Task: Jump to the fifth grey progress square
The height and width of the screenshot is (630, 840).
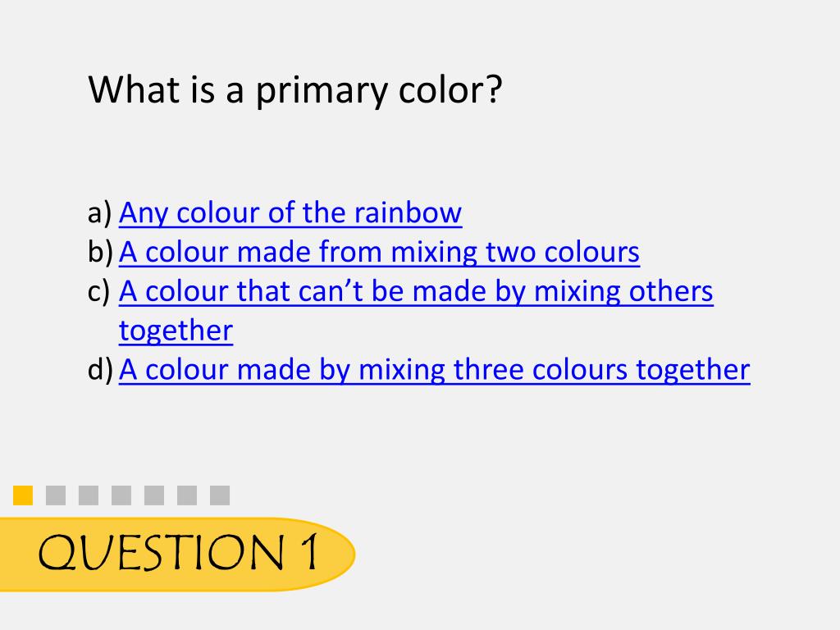Action: tap(154, 495)
